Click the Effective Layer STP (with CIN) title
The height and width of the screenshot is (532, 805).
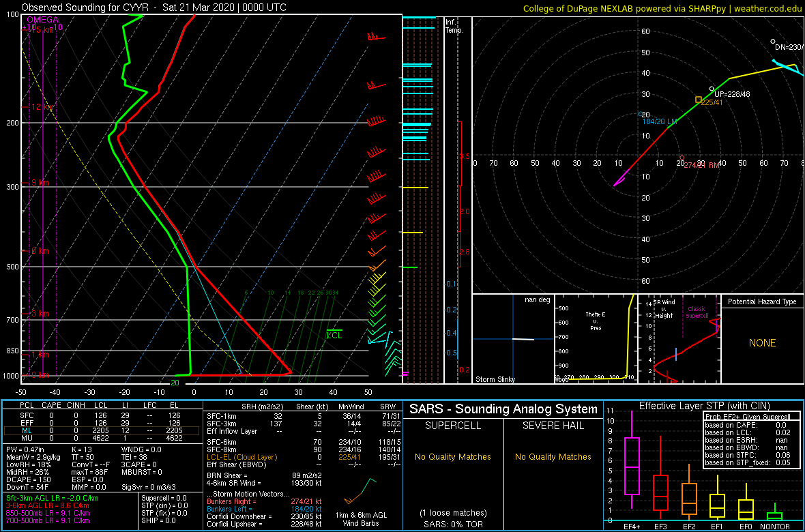pyautogui.click(x=703, y=407)
